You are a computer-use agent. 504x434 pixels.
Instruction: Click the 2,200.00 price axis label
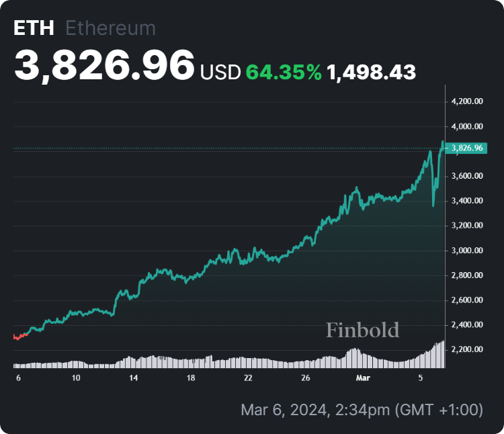click(467, 349)
